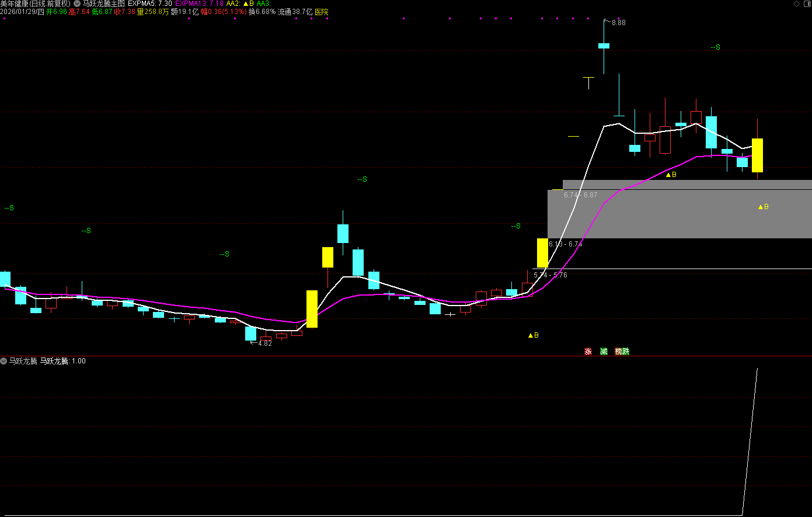Expand the 马跃龙腾 sub-chart indicator dropdown
This screenshot has width=812, height=517.
coord(4,361)
